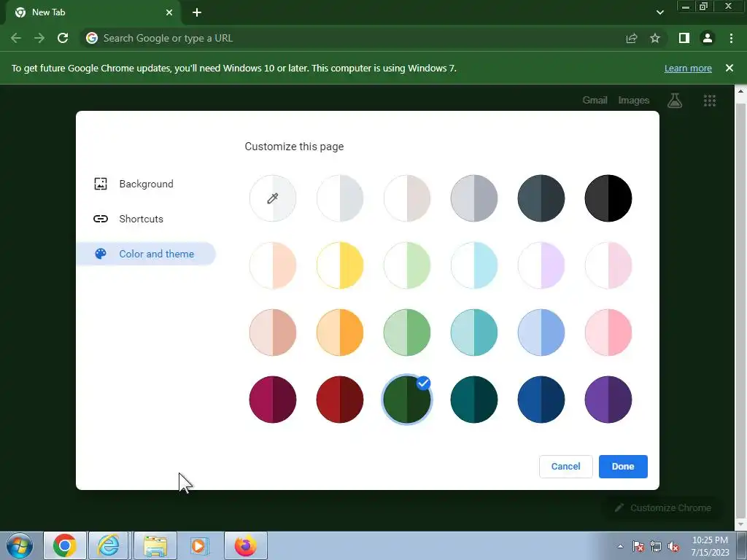Image resolution: width=747 pixels, height=560 pixels.
Task: Open the Gmail link
Action: click(595, 100)
